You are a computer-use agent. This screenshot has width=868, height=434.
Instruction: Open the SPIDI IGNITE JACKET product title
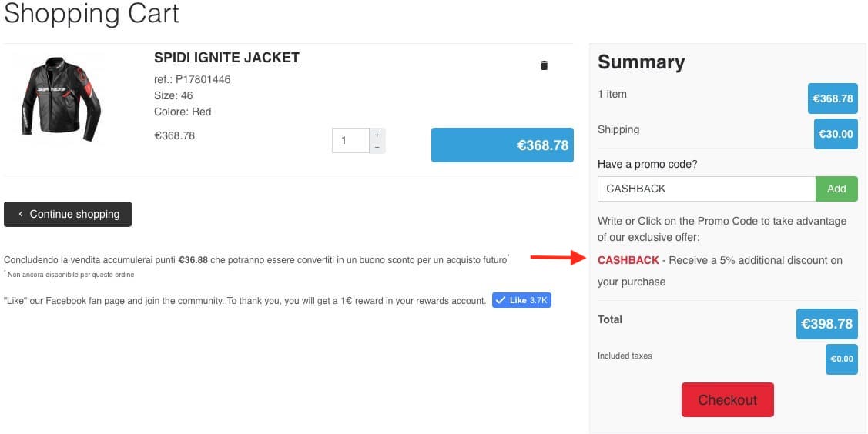point(226,58)
